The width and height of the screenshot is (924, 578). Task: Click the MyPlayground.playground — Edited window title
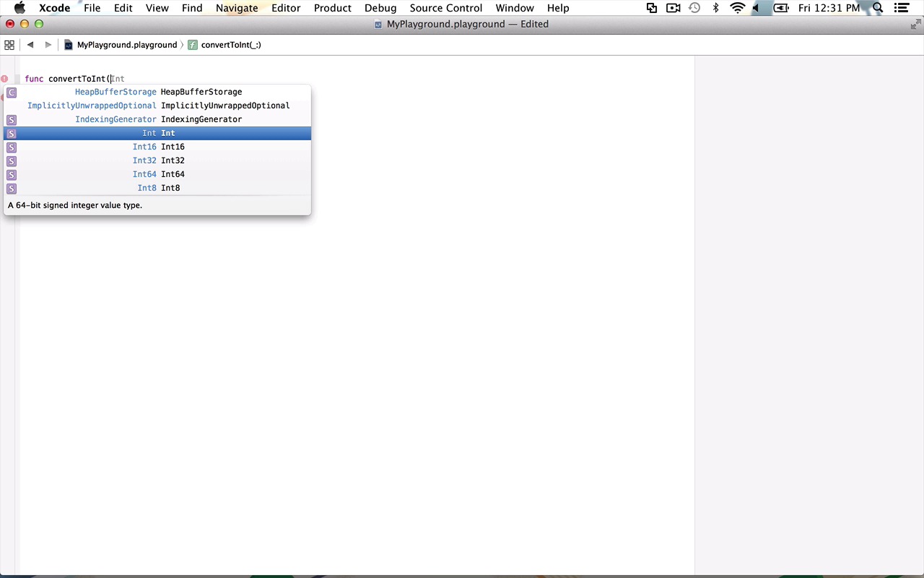468,25
